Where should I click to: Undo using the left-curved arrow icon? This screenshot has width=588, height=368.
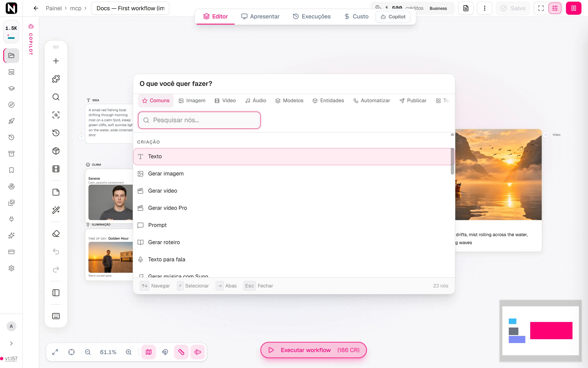pyautogui.click(x=56, y=251)
